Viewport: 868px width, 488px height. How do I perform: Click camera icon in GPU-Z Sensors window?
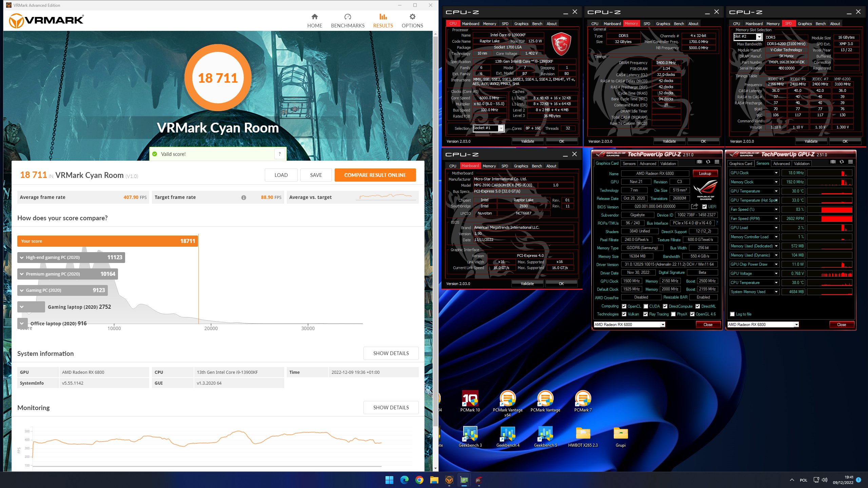click(833, 162)
